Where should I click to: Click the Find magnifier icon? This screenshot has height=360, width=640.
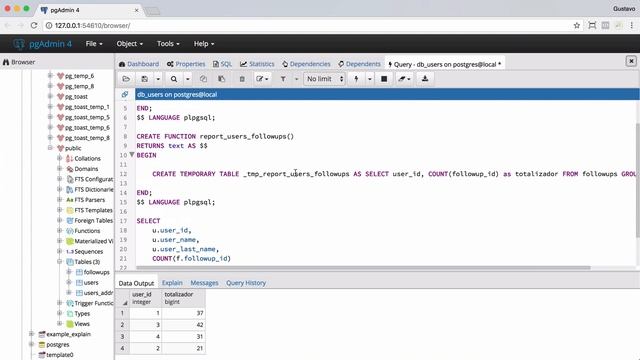(174, 79)
